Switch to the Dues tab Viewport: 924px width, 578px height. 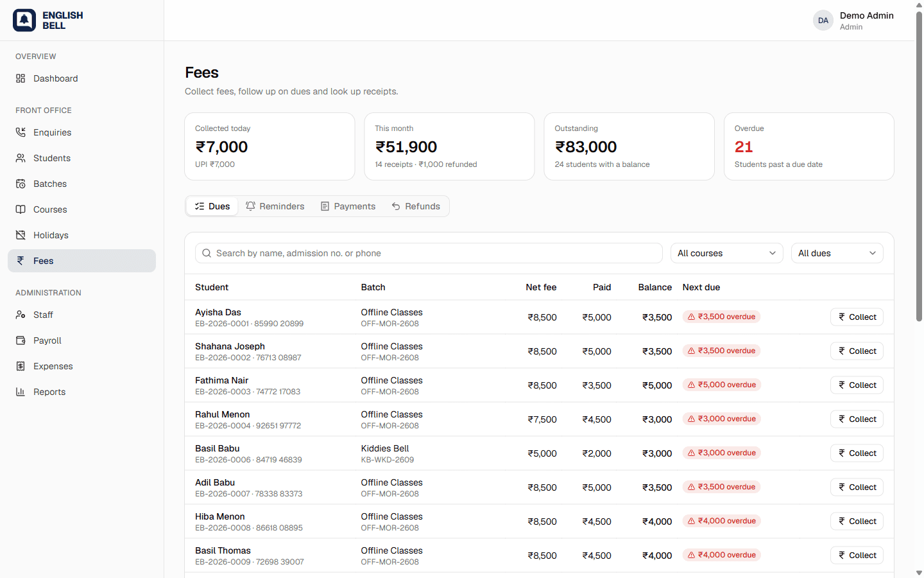212,206
